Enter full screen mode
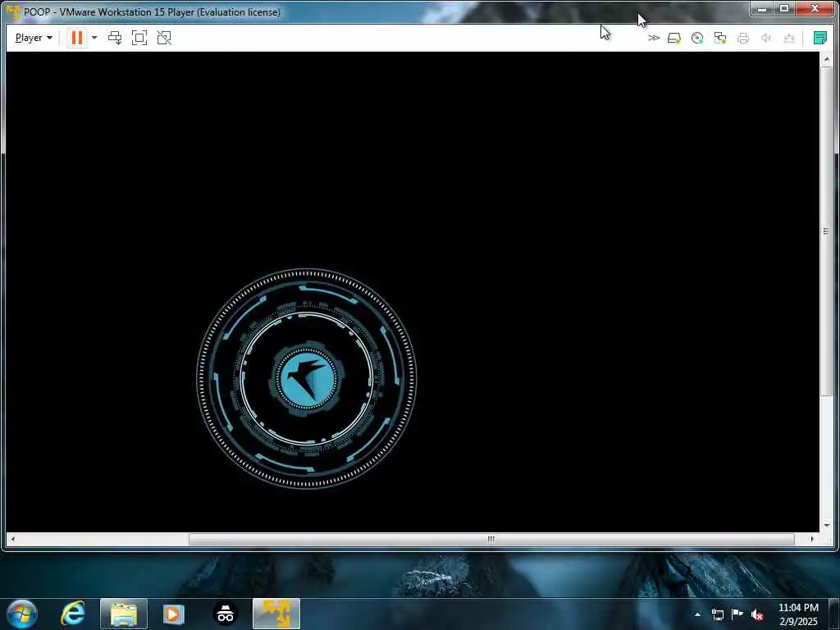This screenshot has height=630, width=840. coord(139,38)
